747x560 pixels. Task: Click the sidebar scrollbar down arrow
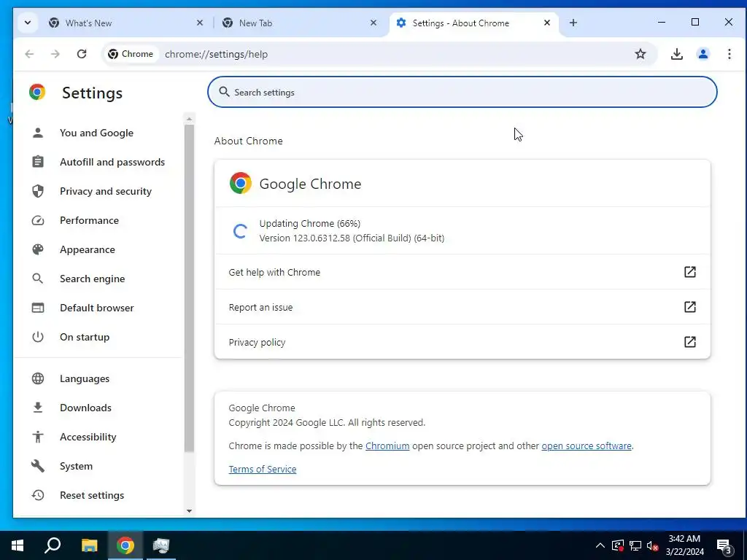[x=189, y=511]
